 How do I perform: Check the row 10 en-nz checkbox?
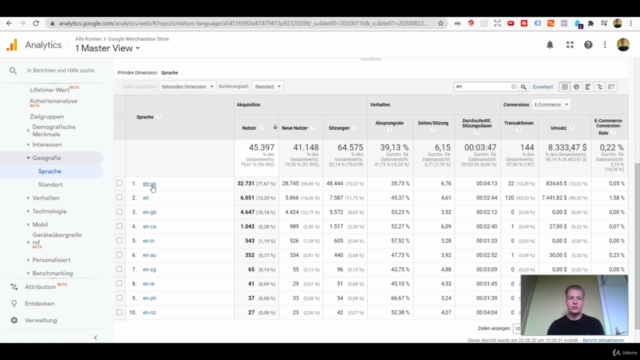(119, 312)
